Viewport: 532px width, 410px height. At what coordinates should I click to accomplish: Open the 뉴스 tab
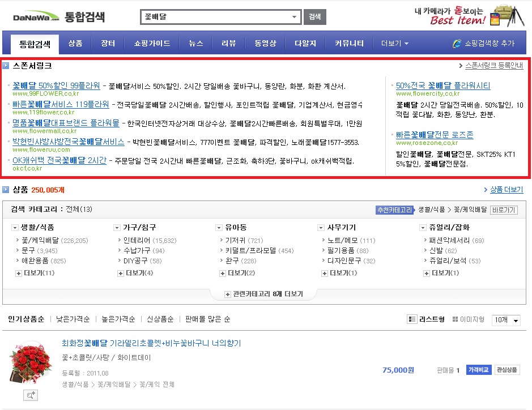pyautogui.click(x=196, y=44)
